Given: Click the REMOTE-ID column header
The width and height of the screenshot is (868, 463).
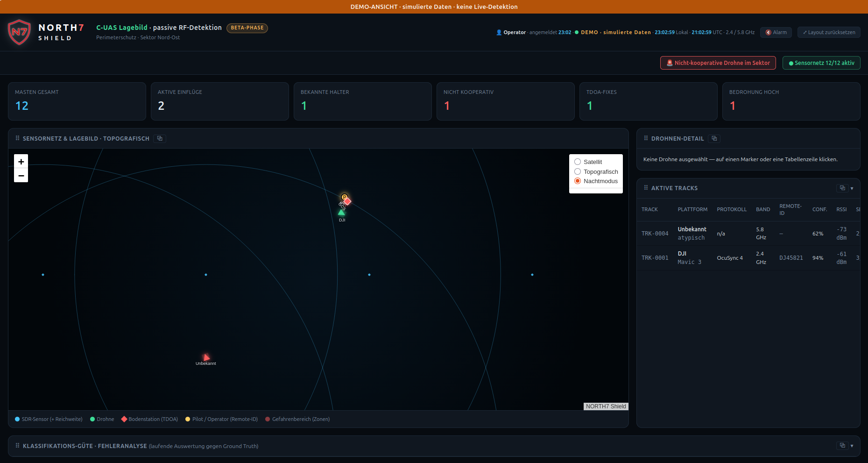Looking at the screenshot, I should [x=790, y=210].
